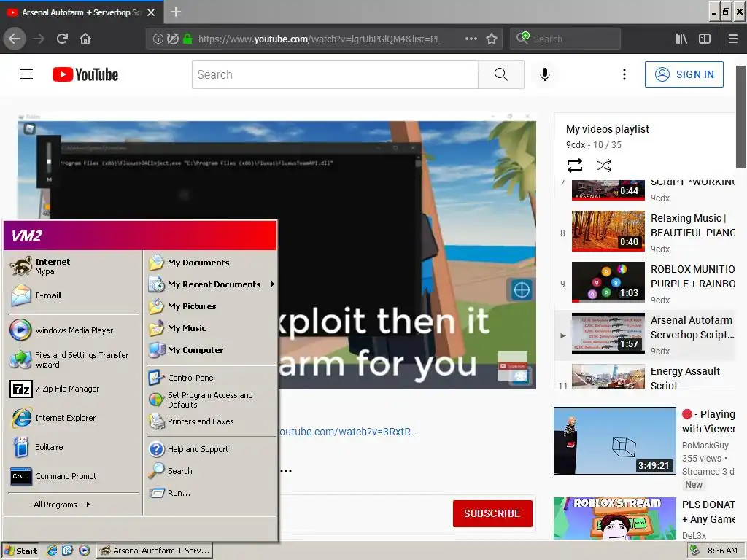Open E-mail in the Start menu
This screenshot has height=560, width=747.
[36, 295]
